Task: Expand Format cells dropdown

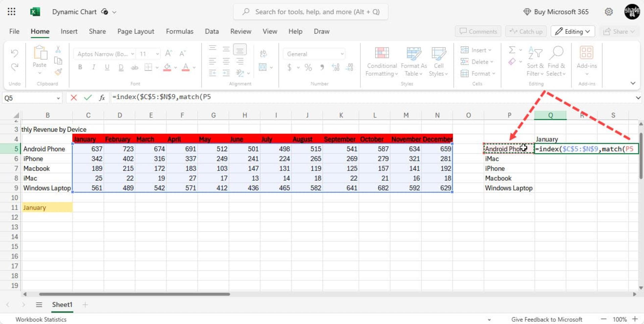Action: click(493, 74)
